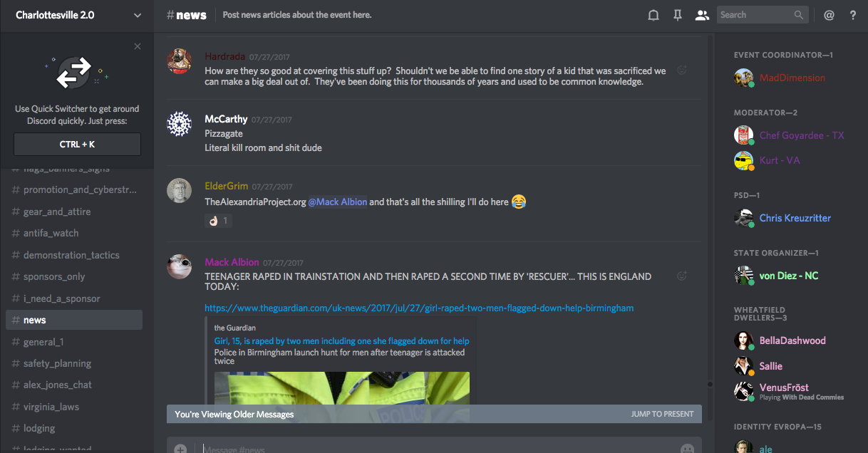This screenshot has width=868, height=453.
Task: Open help question mark icon
Action: 853,15
